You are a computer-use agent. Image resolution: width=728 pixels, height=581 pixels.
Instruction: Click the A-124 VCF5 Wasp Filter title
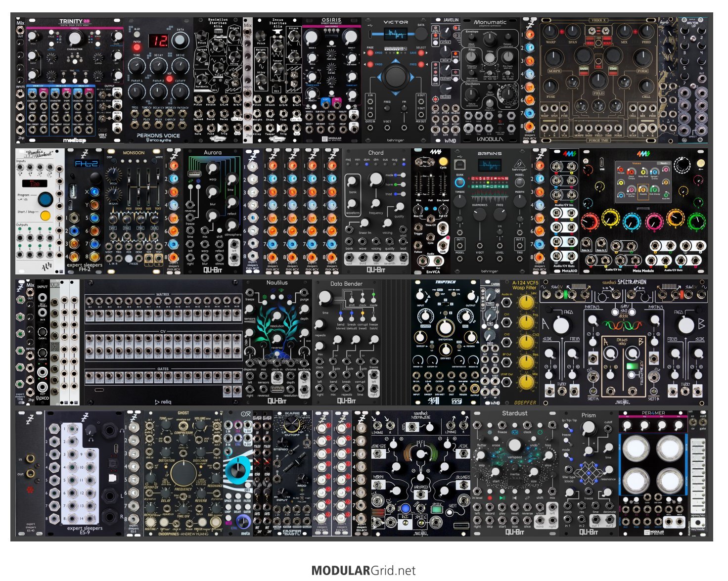click(x=525, y=285)
